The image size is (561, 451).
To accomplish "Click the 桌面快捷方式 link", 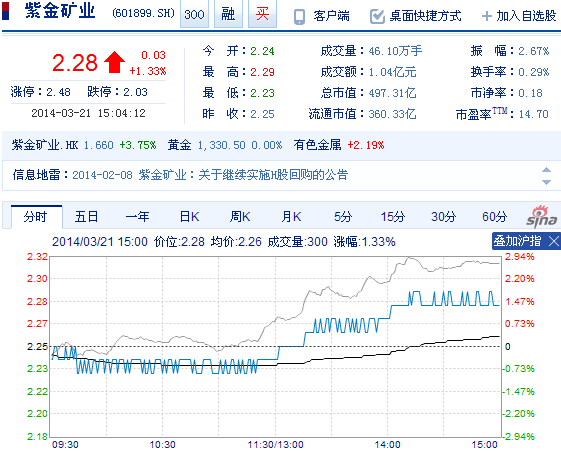I will click(x=425, y=16).
